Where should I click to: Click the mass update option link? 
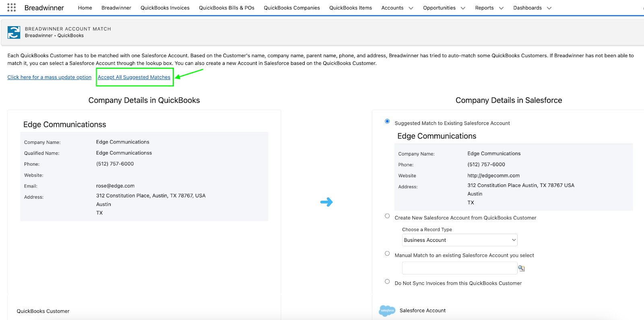click(x=50, y=77)
